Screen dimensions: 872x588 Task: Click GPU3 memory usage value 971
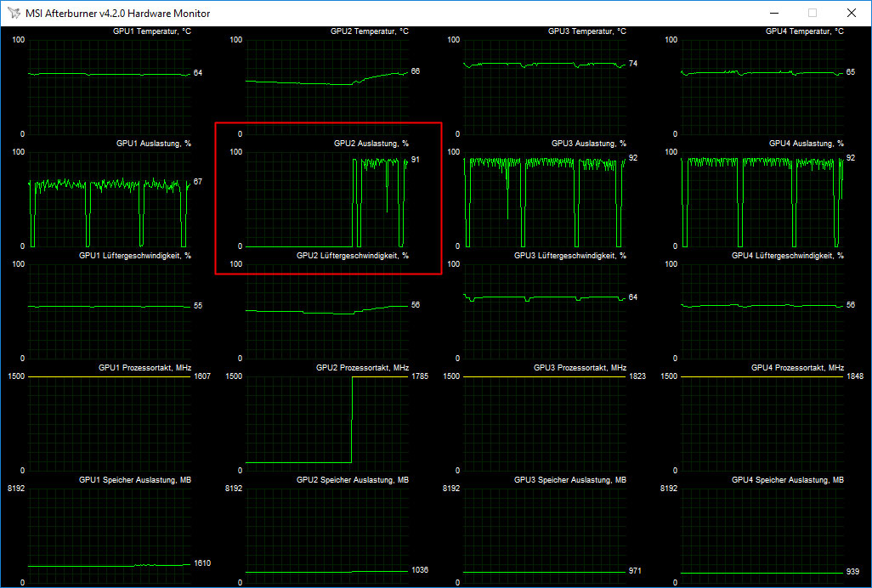point(635,571)
